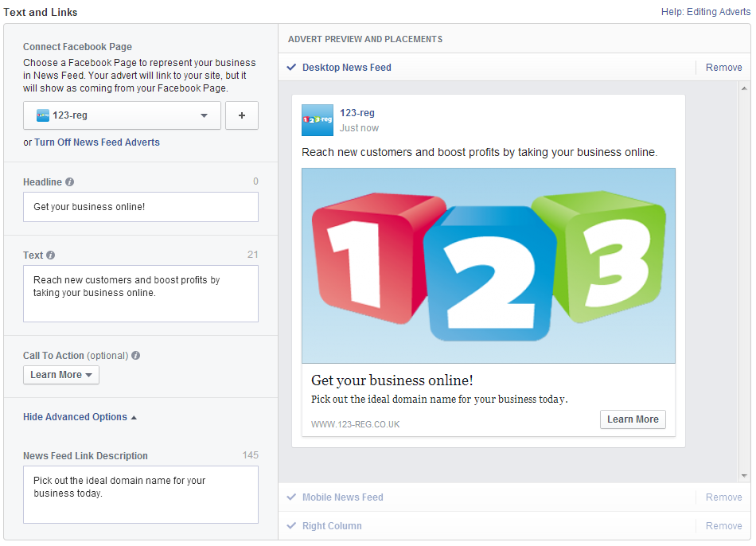Click the preview scrollbar up arrow
Screen dimensions: 756x546
tap(744, 88)
